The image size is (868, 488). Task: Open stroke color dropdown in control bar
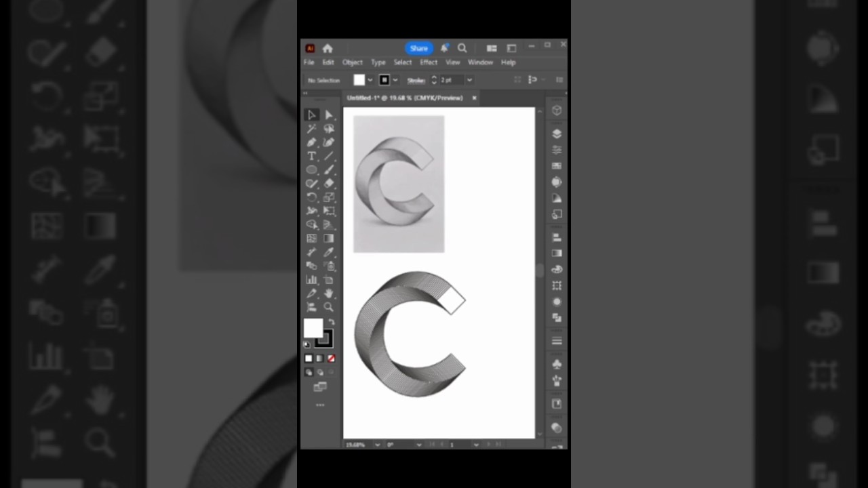click(x=395, y=80)
